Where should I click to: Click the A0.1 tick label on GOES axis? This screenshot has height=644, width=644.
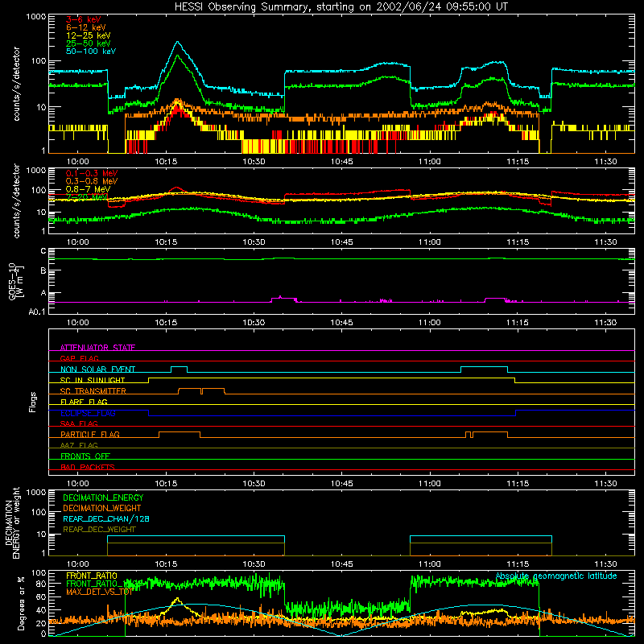click(x=37, y=312)
